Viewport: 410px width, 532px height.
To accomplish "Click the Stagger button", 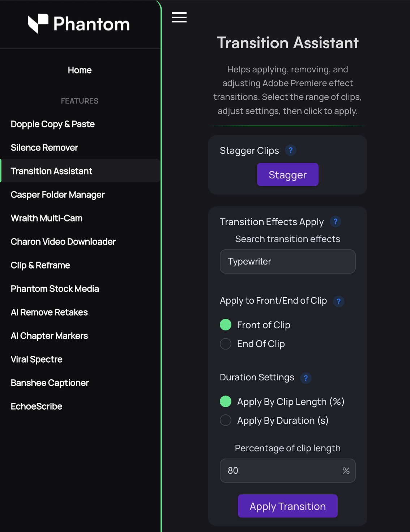I will [287, 174].
